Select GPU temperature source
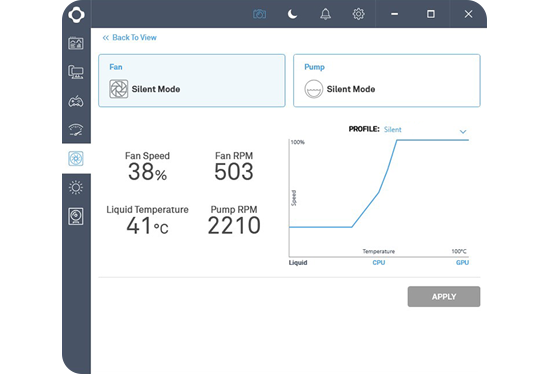Screen dimensions: 549x374 (x=462, y=263)
